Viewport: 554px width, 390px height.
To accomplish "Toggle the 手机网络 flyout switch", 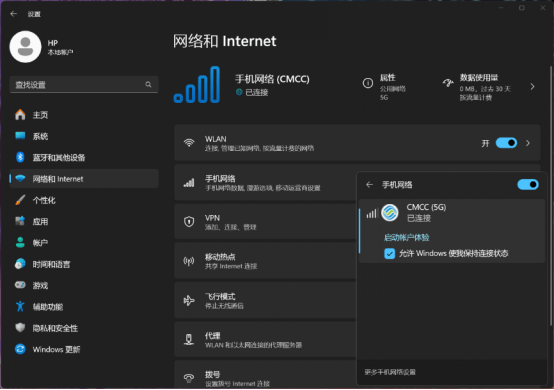I will (x=528, y=184).
